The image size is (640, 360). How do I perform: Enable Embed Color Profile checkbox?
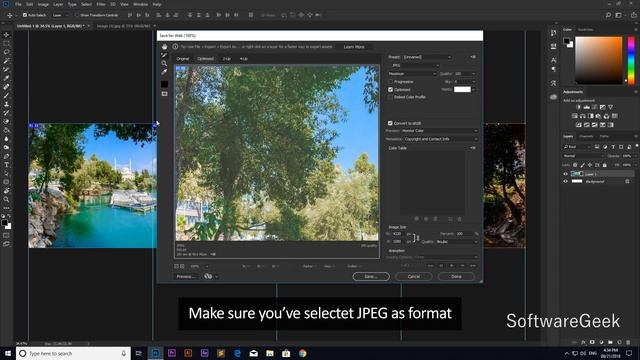(390, 97)
